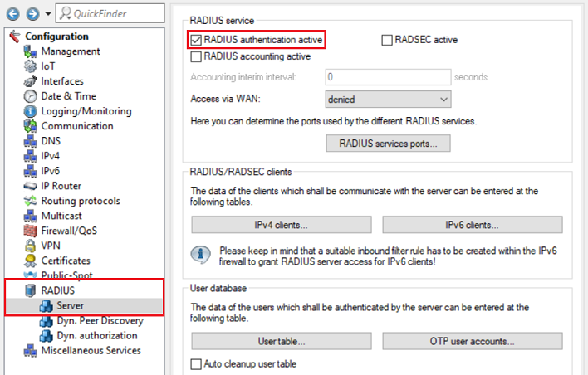588x375 pixels.
Task: Select the IoT icon in tree
Action: pyautogui.click(x=31, y=66)
